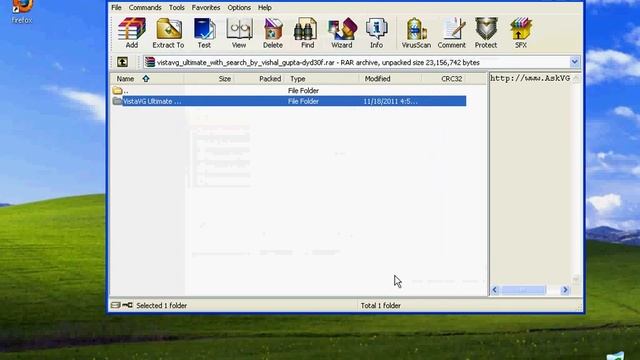Select the parent '..' folder icon

click(118, 91)
